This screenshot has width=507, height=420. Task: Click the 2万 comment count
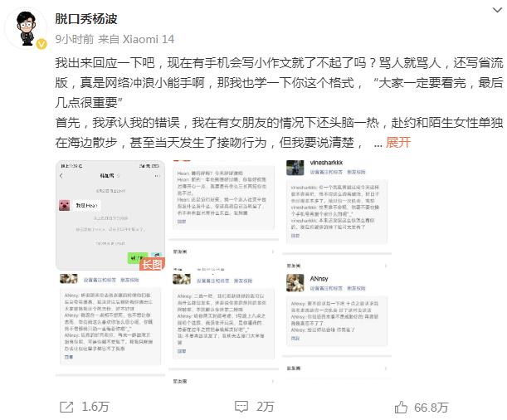point(266,407)
